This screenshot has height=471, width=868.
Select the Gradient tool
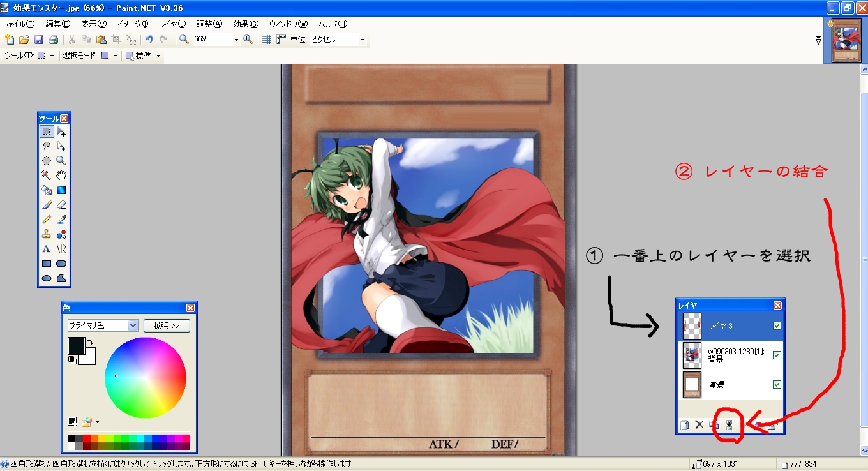click(x=61, y=190)
